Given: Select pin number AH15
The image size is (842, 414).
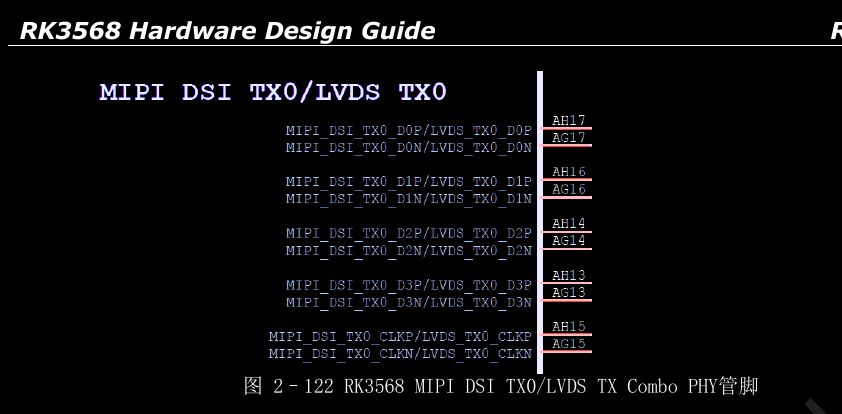Looking at the screenshot, I should 569,327.
